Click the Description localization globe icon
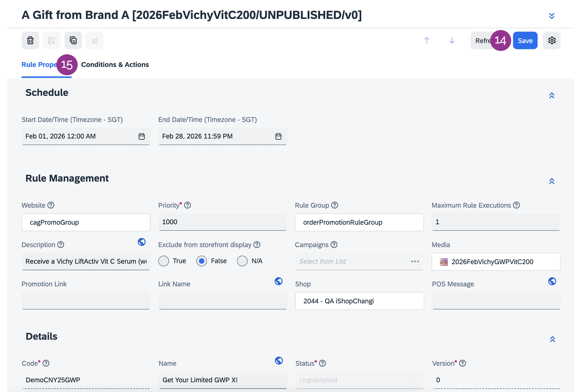 [x=142, y=242]
